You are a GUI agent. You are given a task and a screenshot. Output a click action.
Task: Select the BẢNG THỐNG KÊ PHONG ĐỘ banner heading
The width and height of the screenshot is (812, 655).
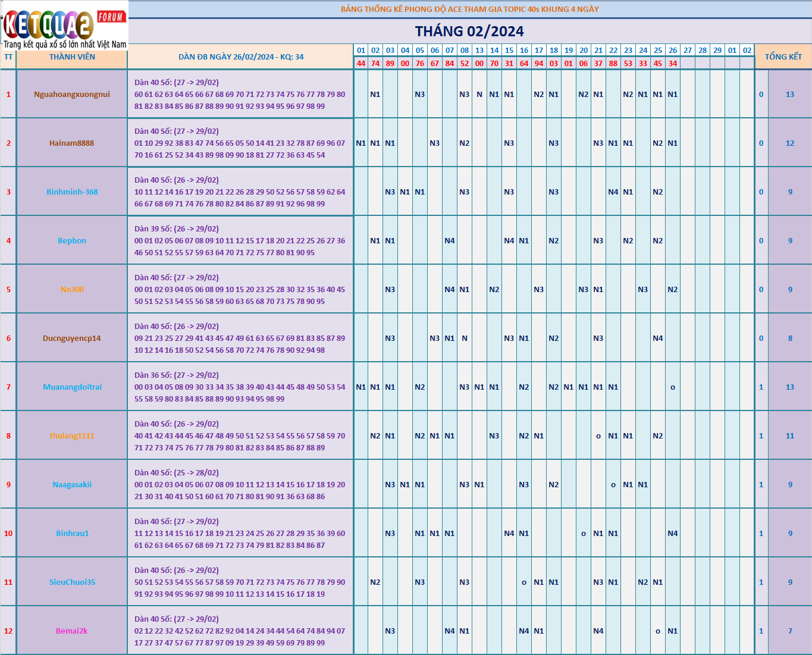469,9
